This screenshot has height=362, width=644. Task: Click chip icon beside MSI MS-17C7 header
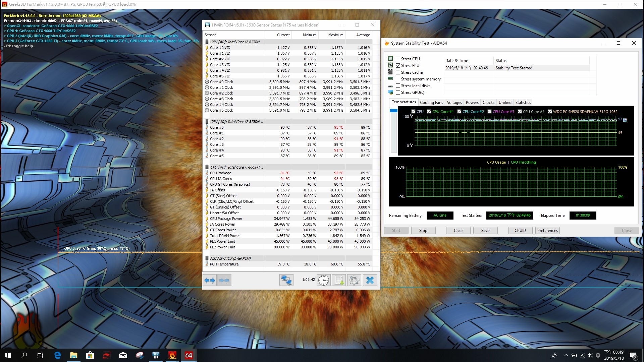tap(207, 258)
